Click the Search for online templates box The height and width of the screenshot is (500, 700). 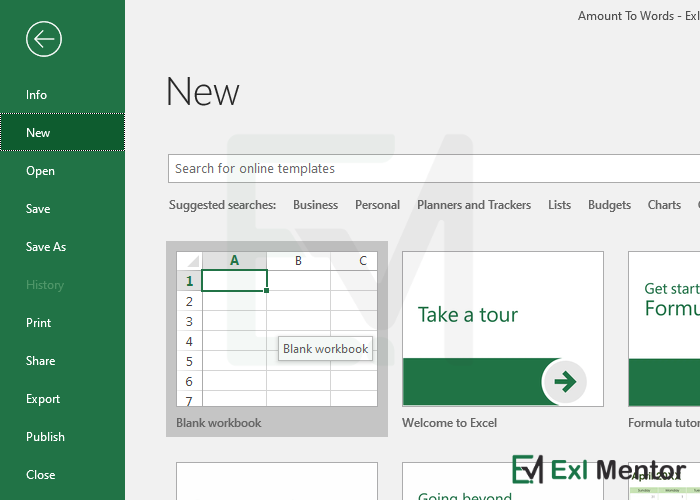pos(434,169)
